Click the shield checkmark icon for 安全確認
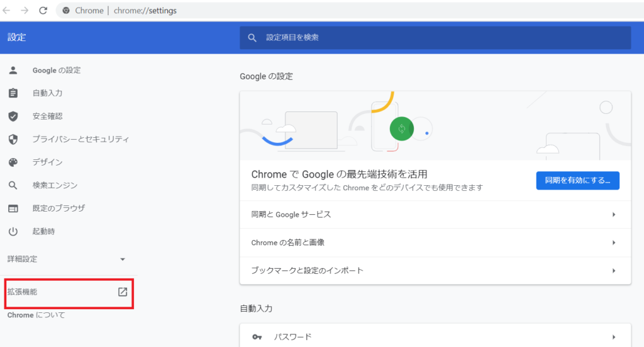 [13, 116]
